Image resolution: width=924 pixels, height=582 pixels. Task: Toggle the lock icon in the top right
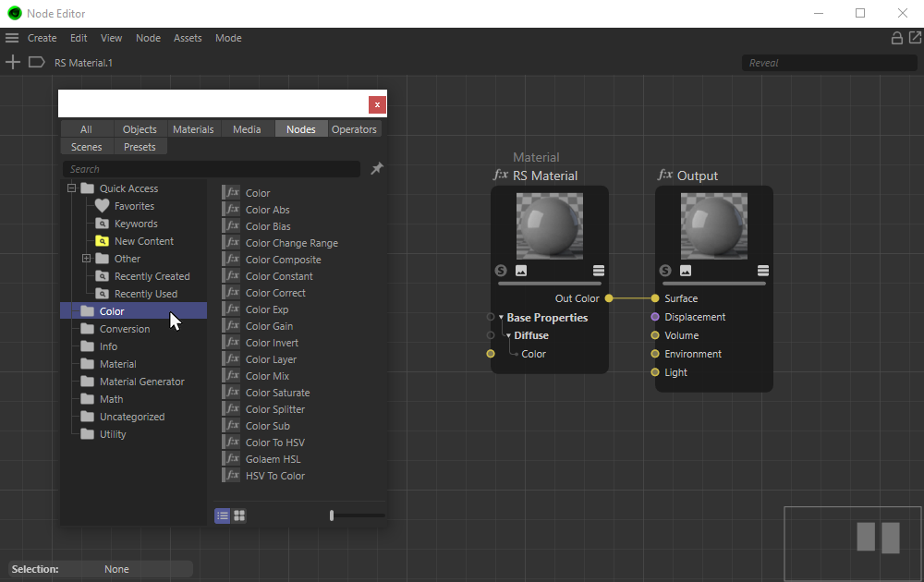[896, 38]
